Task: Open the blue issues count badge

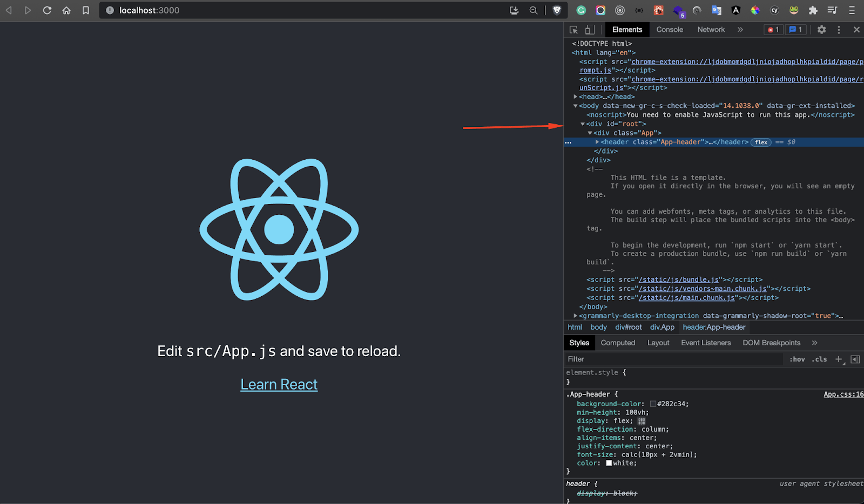Action: tap(795, 30)
